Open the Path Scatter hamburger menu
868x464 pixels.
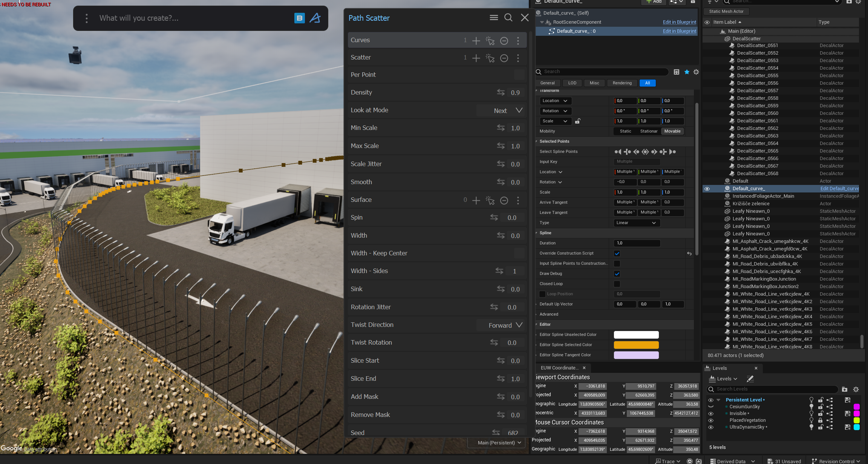click(494, 18)
